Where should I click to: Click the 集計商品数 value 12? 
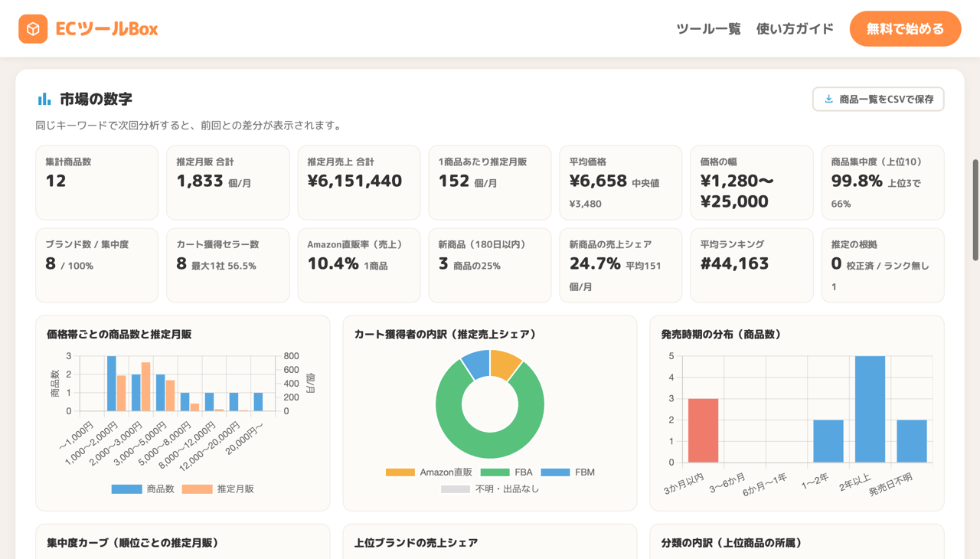click(56, 181)
